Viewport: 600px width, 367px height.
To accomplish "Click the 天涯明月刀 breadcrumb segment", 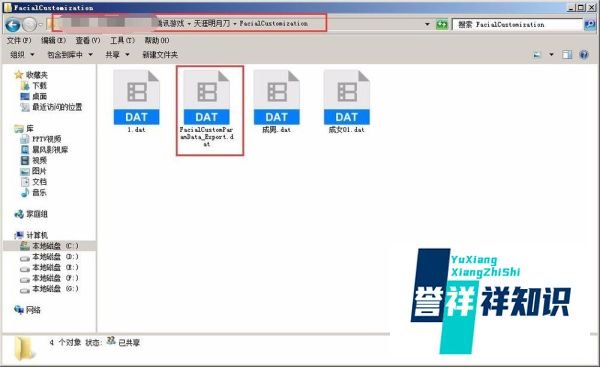I will pyautogui.click(x=212, y=23).
